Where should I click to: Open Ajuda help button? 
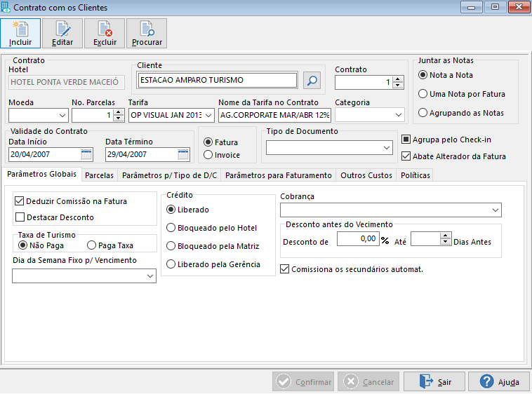pyautogui.click(x=499, y=382)
